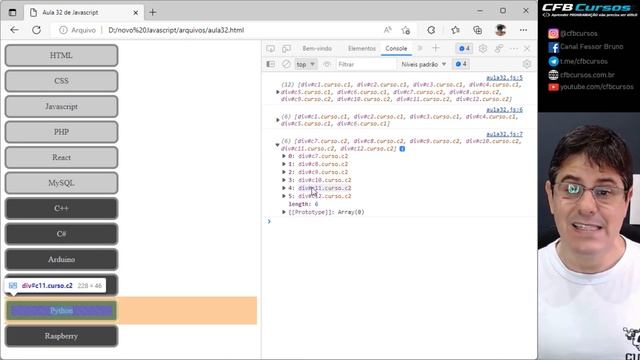The image size is (640, 360).
Task: Click the C# course box
Action: [x=61, y=234]
